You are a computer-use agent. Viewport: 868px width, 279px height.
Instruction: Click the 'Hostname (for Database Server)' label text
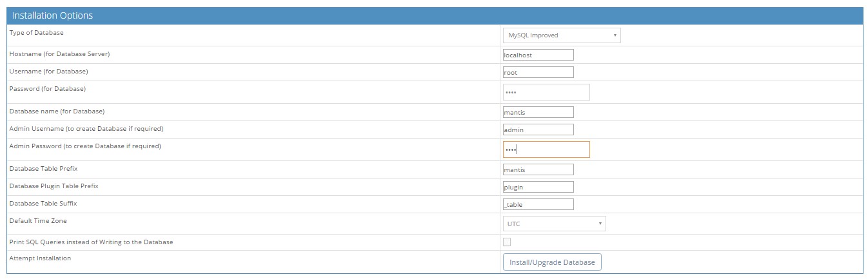tap(59, 54)
